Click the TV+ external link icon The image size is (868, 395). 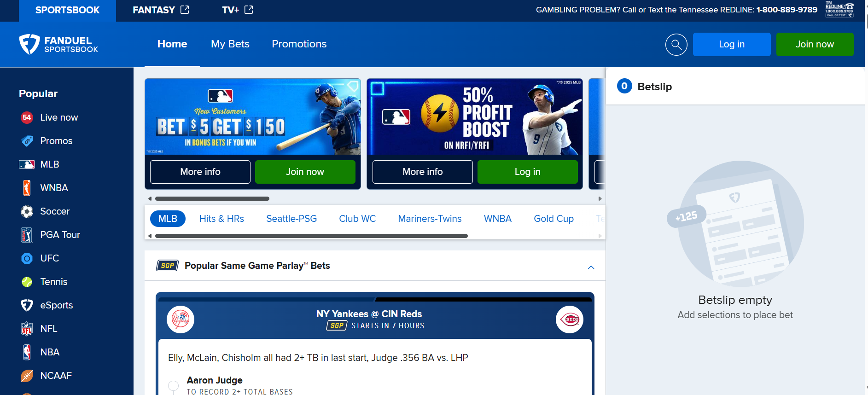249,10
